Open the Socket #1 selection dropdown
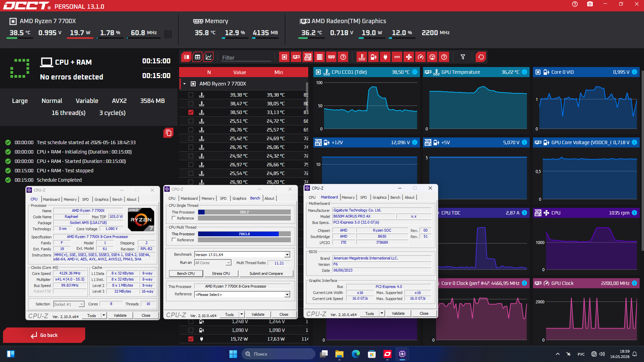 tap(82, 304)
